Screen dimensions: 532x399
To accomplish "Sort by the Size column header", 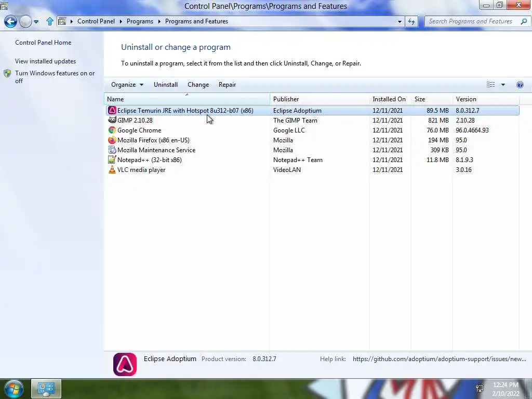I will click(x=431, y=99).
